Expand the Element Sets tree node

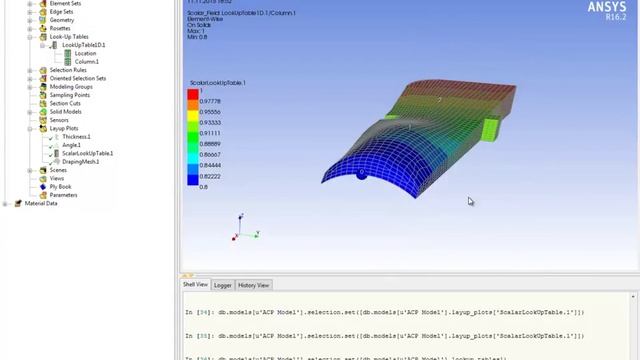tap(30, 4)
